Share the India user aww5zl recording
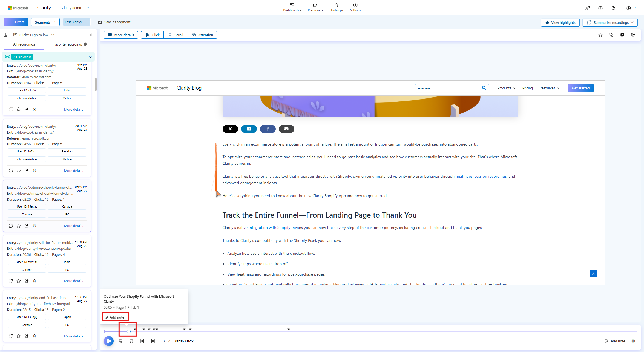Image resolution: width=644 pixels, height=352 pixels. (x=27, y=281)
